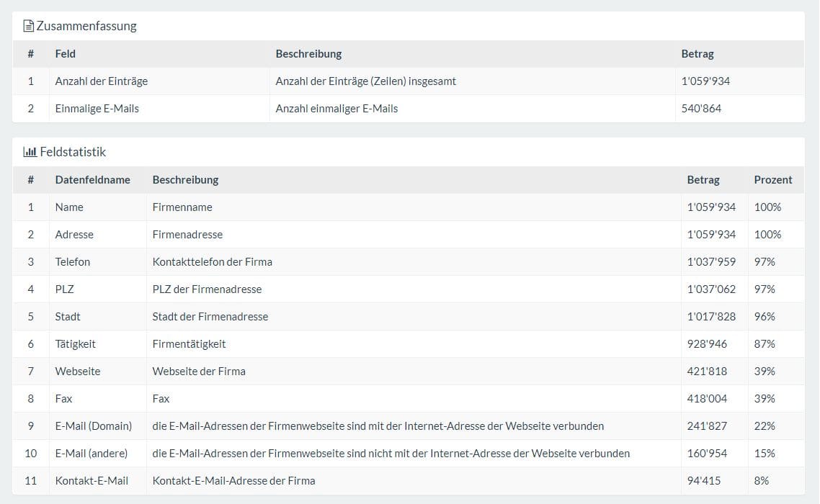Click the Prozent column header

[x=772, y=180]
